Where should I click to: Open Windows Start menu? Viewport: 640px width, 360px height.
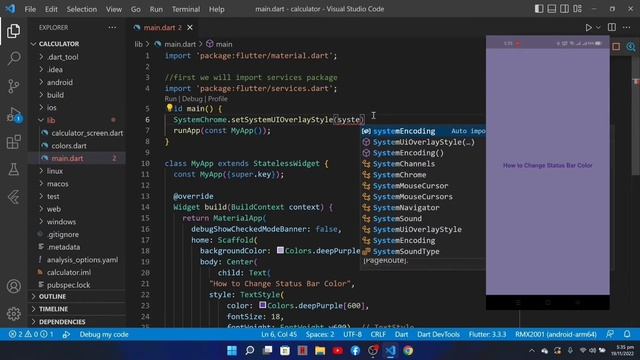pos(232,351)
